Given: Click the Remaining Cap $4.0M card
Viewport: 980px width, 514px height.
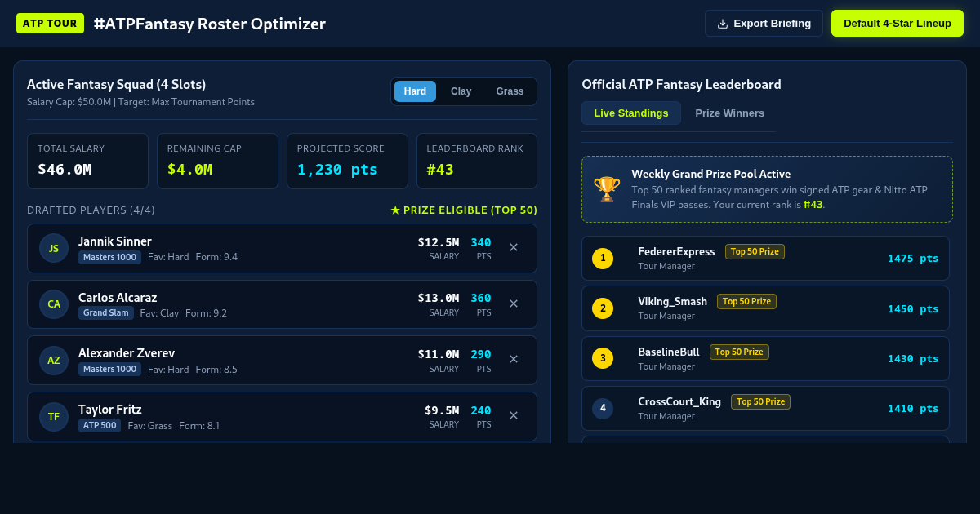Looking at the screenshot, I should pyautogui.click(x=217, y=162).
